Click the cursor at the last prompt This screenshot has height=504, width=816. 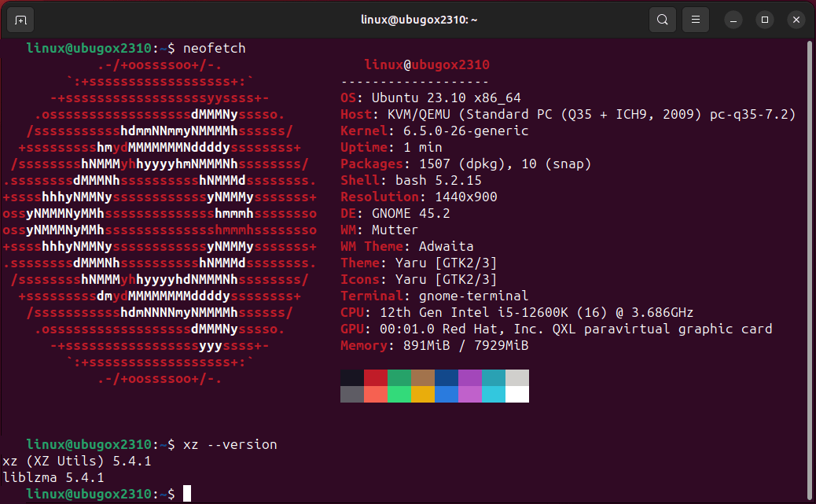pyautogui.click(x=187, y=494)
